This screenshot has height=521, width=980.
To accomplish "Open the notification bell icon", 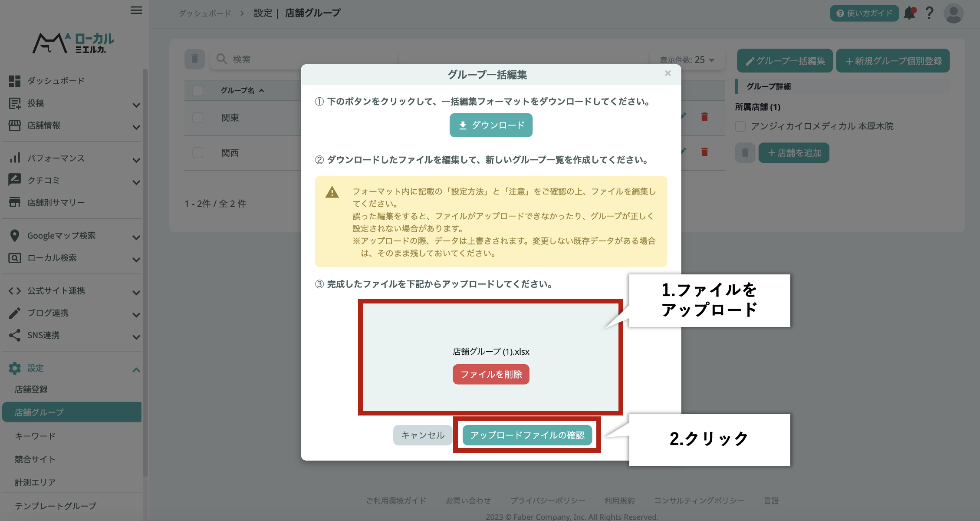I will point(909,13).
